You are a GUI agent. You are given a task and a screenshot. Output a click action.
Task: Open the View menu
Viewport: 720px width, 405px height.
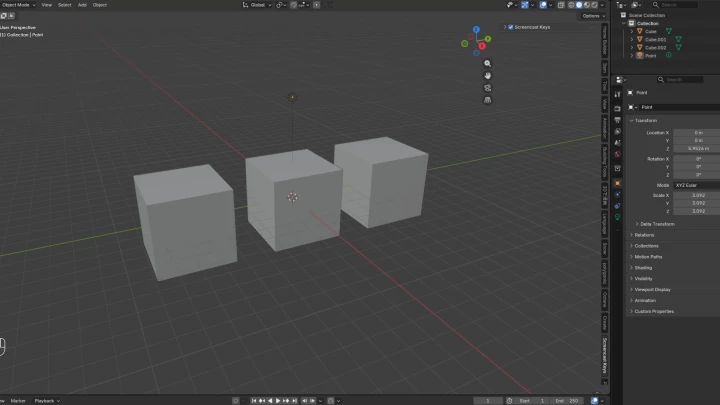(x=46, y=5)
